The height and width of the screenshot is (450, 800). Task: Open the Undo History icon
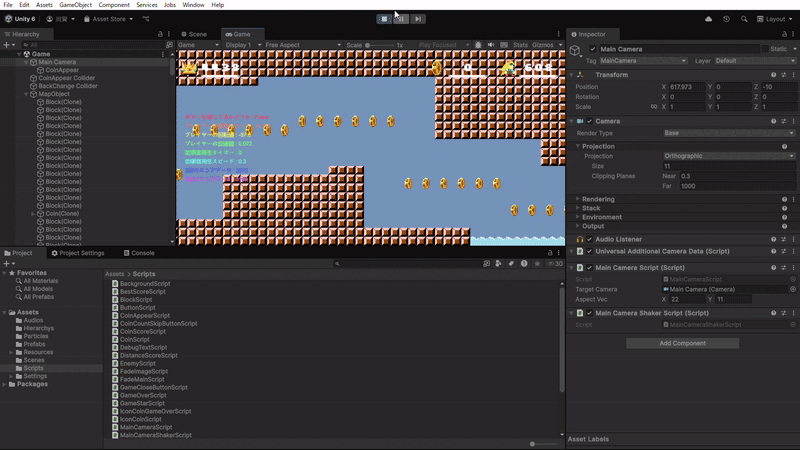click(727, 19)
